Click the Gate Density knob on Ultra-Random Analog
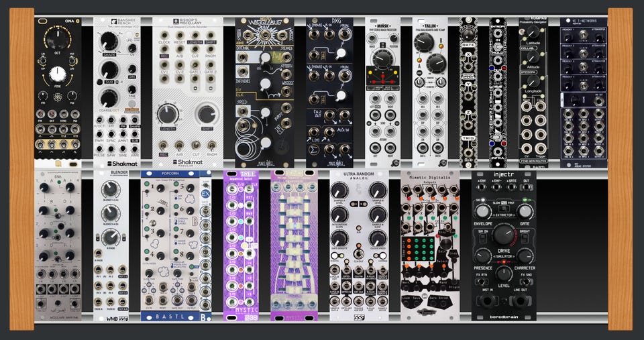 (339, 239)
